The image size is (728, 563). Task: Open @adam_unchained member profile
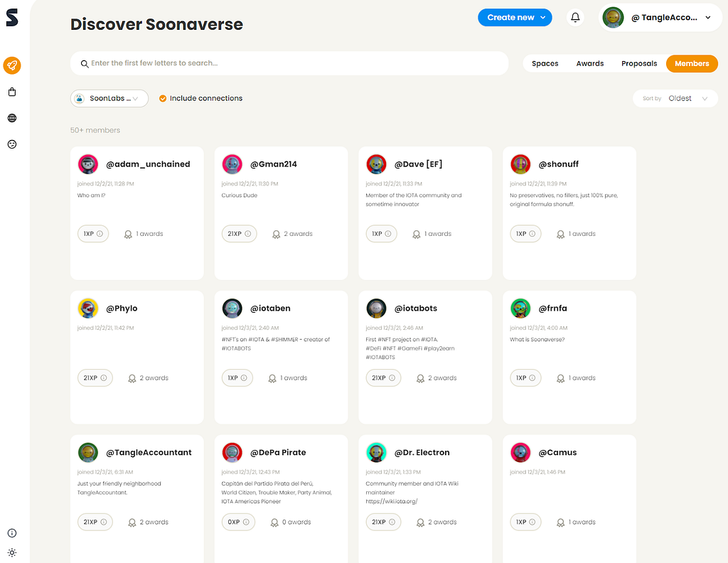point(148,164)
